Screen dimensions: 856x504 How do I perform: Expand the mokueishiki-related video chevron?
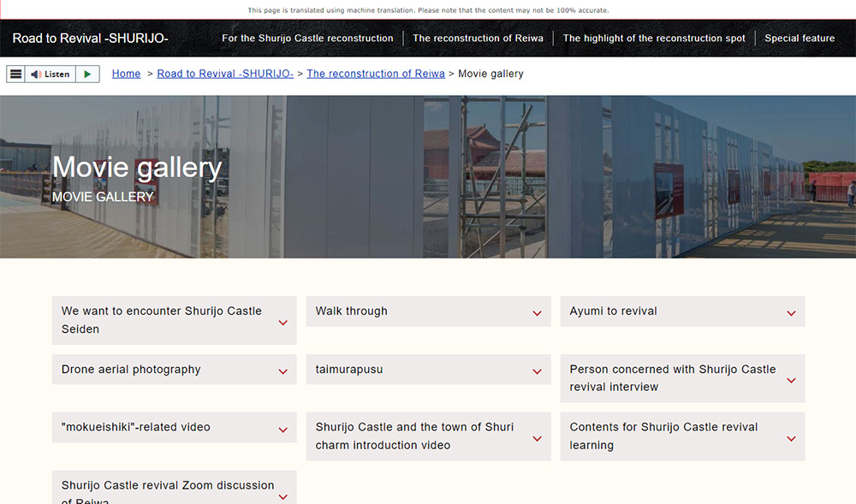coord(282,428)
